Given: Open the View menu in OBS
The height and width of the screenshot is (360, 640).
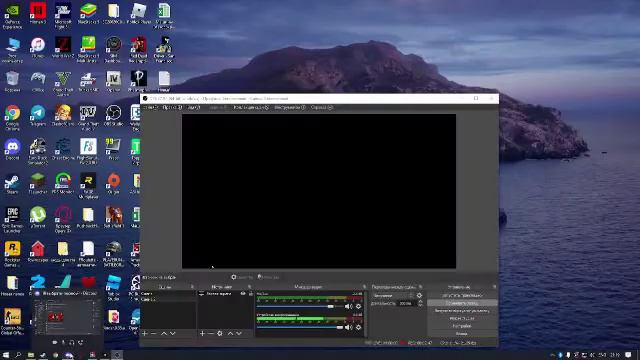Looking at the screenshot, I should pyautogui.click(x=194, y=107).
